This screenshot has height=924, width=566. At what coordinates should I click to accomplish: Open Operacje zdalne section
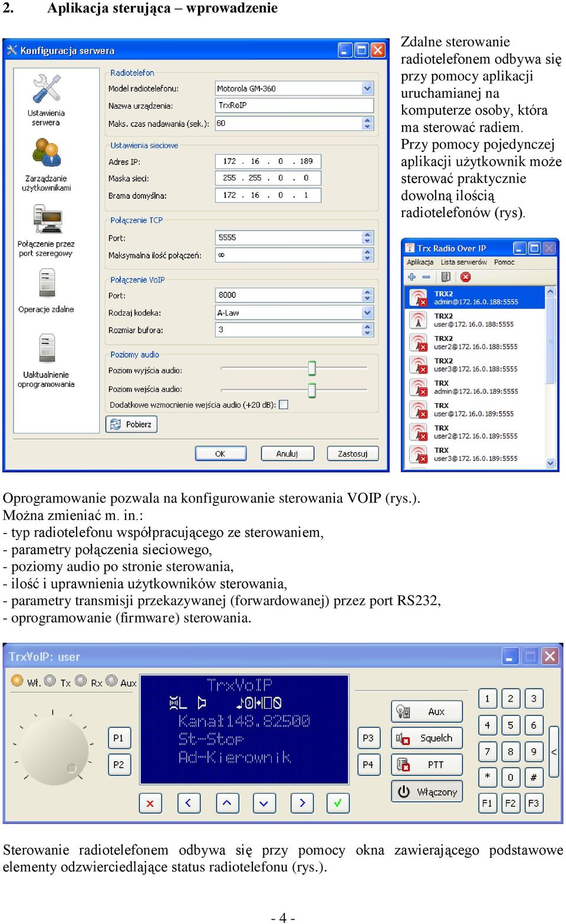tap(46, 291)
